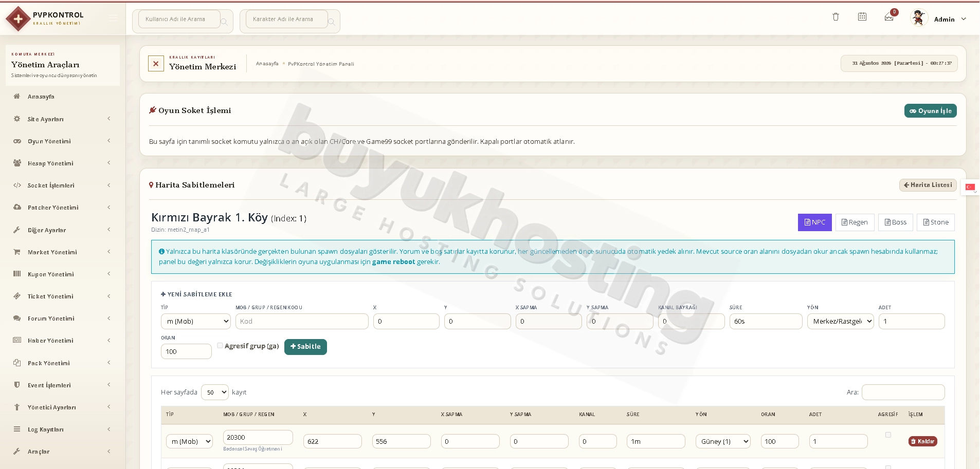Click the Forum Yönetimi chat bubbles icon

(x=17, y=318)
